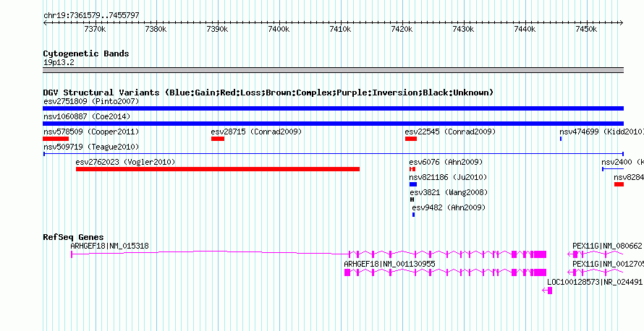
Task: Click the esv22545 (Conrad2009) red bar
Action: (x=411, y=139)
